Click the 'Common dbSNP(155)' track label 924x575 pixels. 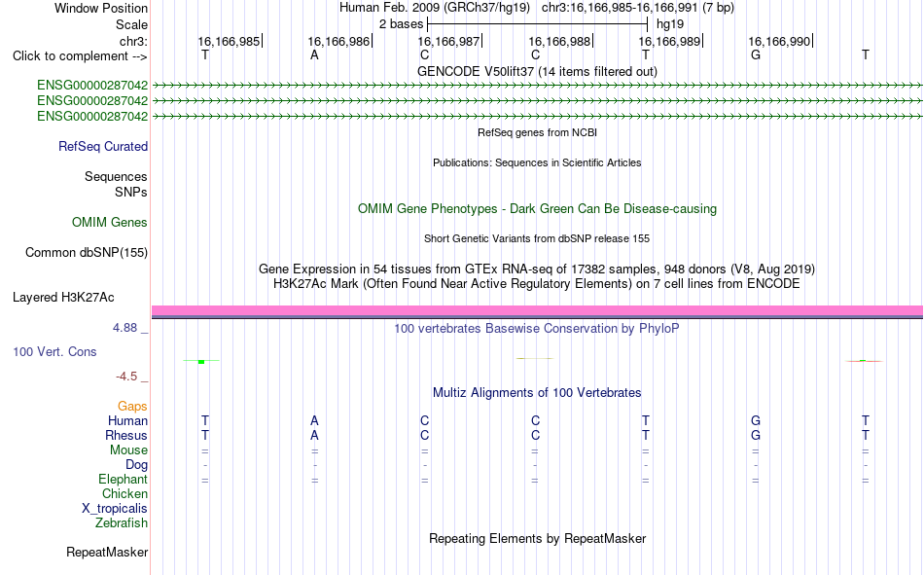click(x=86, y=252)
